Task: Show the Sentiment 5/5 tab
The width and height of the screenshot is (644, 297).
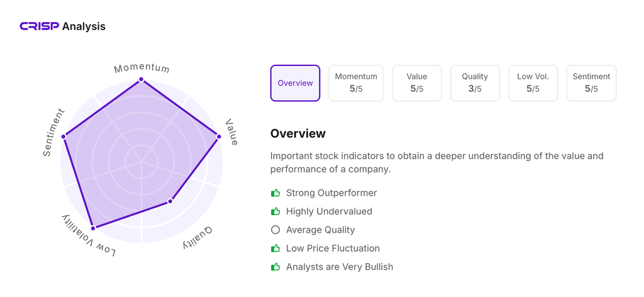Action: click(591, 83)
